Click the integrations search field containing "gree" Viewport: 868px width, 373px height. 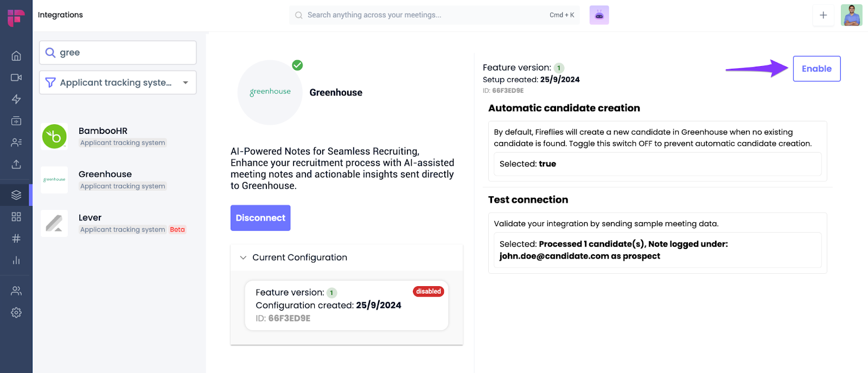pos(125,53)
